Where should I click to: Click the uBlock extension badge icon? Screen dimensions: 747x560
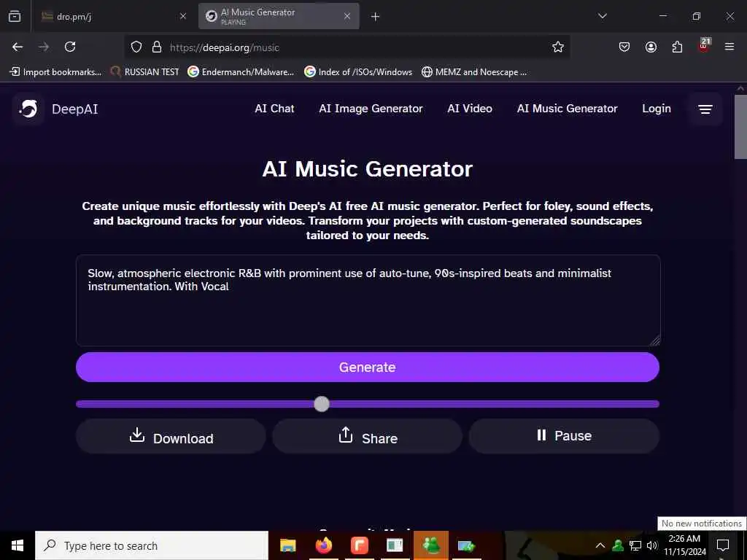tap(704, 46)
